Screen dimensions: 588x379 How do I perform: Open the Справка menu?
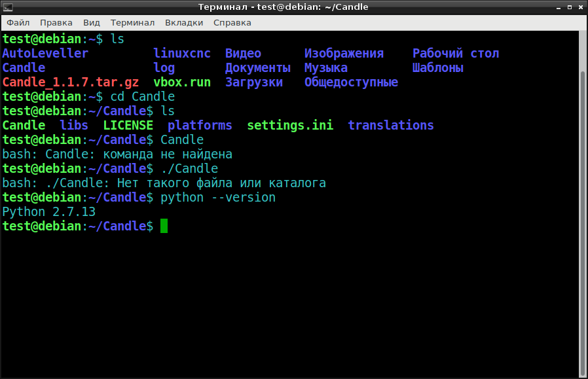[x=232, y=23]
